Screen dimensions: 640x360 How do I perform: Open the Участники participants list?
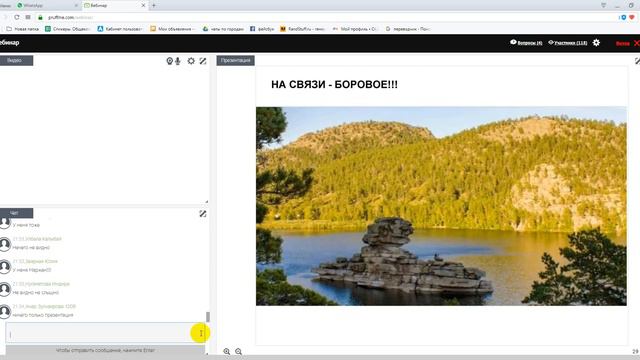pos(567,42)
